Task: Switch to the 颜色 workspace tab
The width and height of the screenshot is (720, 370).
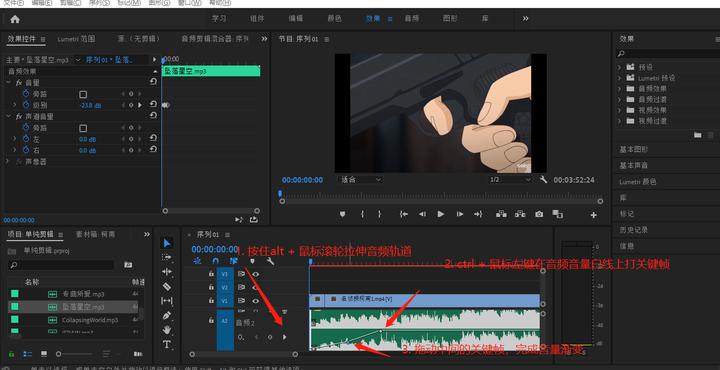Action: [334, 19]
